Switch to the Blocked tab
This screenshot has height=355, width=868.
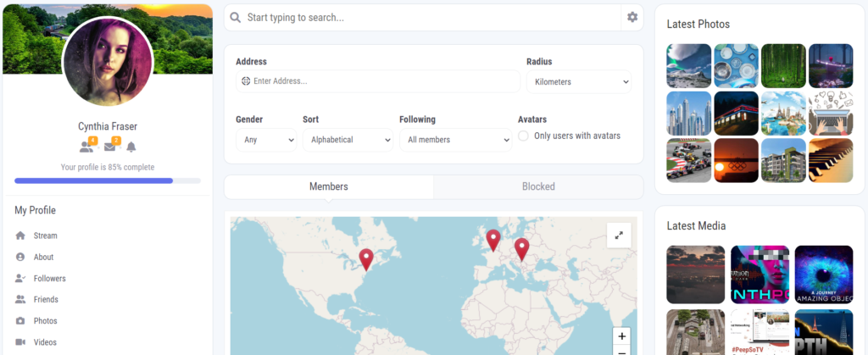pos(538,187)
